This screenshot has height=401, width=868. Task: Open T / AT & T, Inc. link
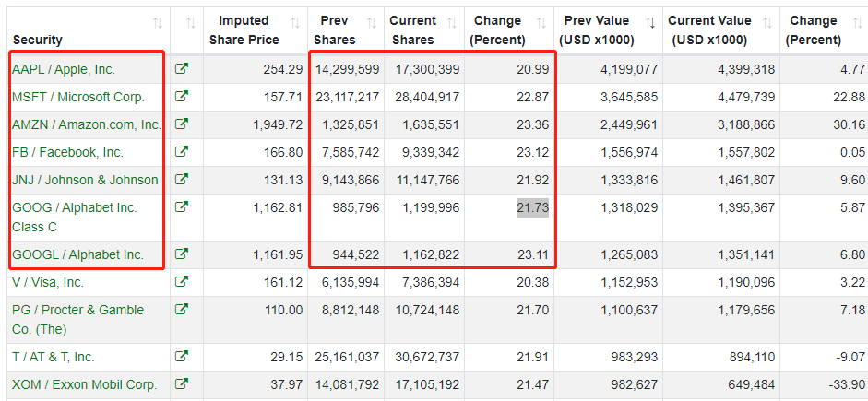54,357
